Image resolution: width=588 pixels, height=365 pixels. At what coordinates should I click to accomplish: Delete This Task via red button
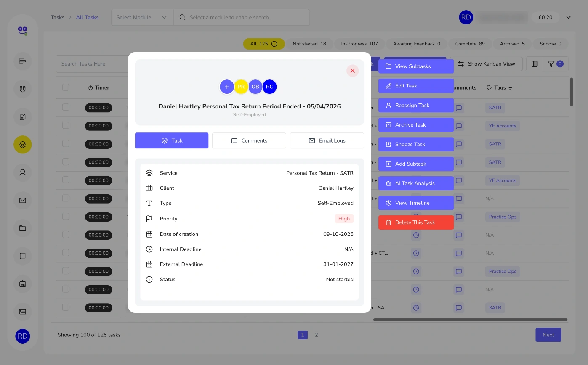416,222
